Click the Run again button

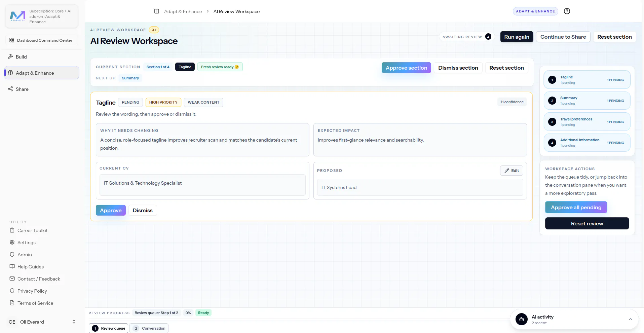[x=517, y=37]
